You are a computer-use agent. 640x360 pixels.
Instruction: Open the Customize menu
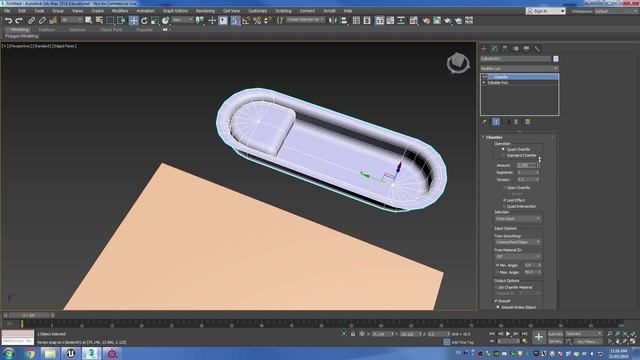point(258,11)
